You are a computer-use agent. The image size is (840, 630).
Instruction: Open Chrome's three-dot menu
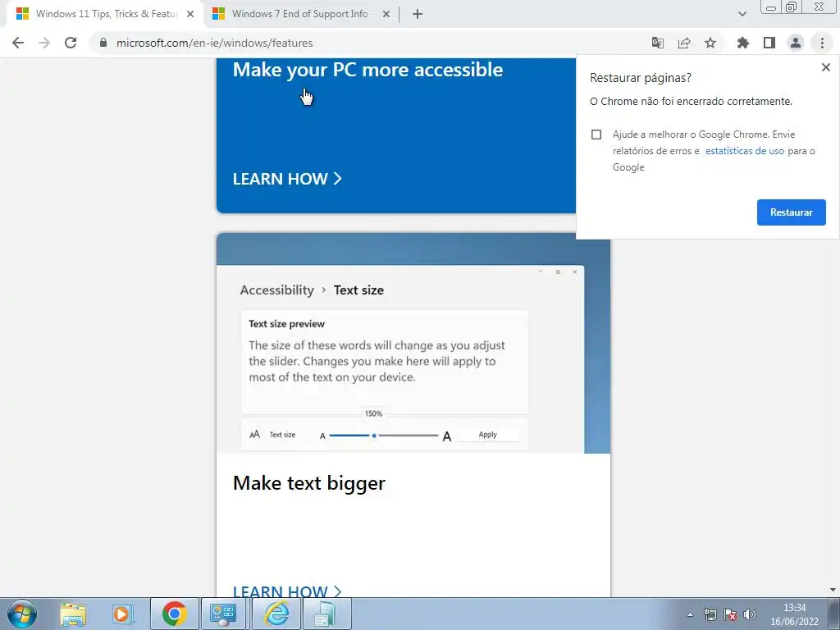(822, 43)
